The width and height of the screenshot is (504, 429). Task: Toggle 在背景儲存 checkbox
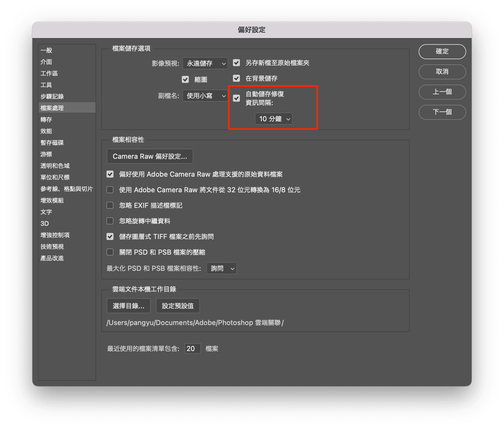point(236,78)
